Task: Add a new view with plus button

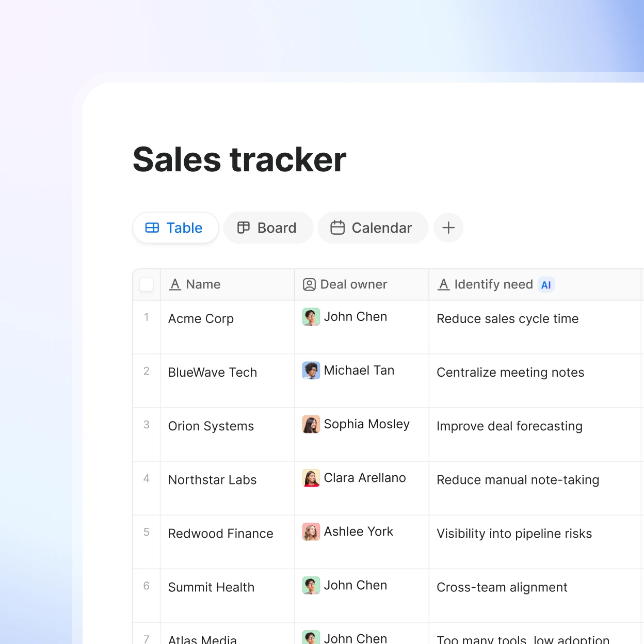Action: point(448,228)
